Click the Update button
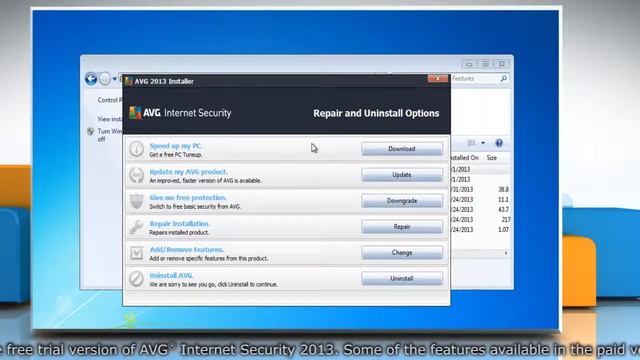The height and width of the screenshot is (360, 640). (x=402, y=175)
